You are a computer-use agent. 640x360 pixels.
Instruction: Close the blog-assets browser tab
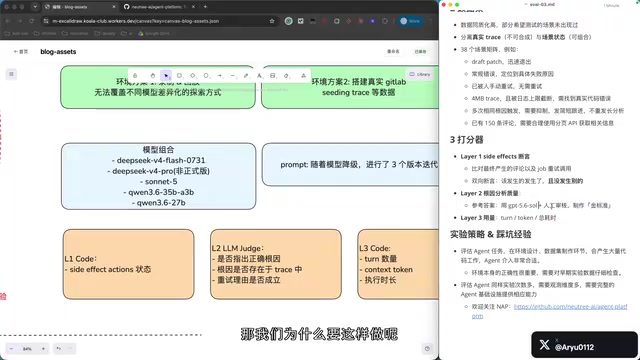coord(113,7)
